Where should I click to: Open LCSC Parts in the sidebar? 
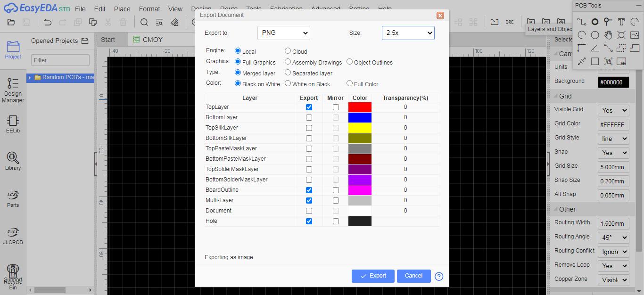point(13,198)
